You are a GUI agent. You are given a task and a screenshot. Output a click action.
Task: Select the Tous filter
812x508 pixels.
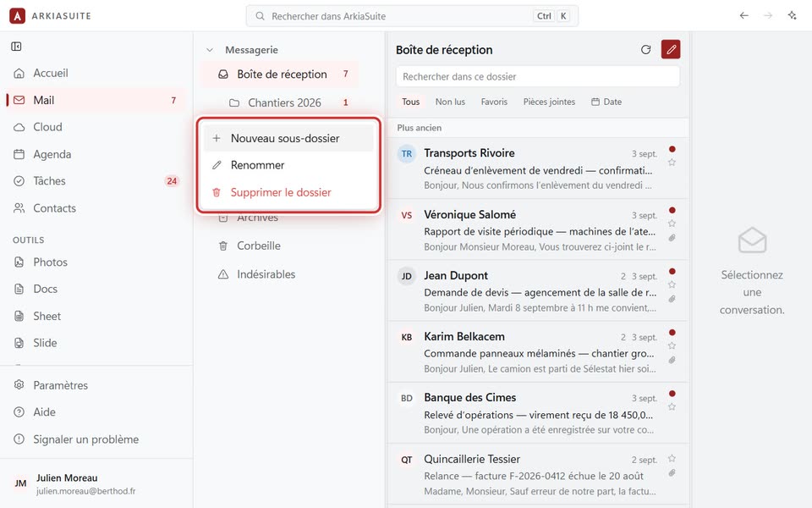[x=411, y=102]
